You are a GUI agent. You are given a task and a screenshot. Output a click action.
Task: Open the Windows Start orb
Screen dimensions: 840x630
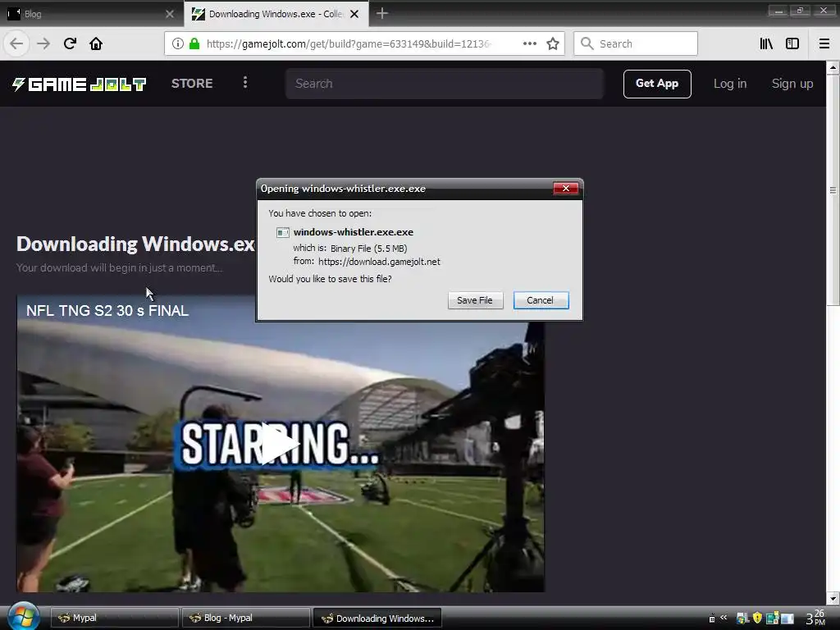pos(22,616)
